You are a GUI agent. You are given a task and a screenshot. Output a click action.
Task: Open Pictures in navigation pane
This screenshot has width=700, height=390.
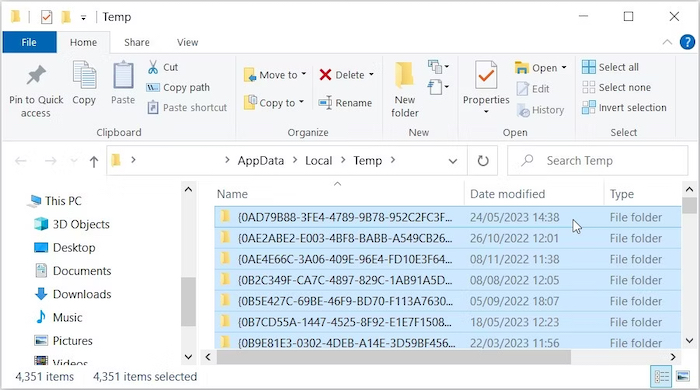pos(64,340)
